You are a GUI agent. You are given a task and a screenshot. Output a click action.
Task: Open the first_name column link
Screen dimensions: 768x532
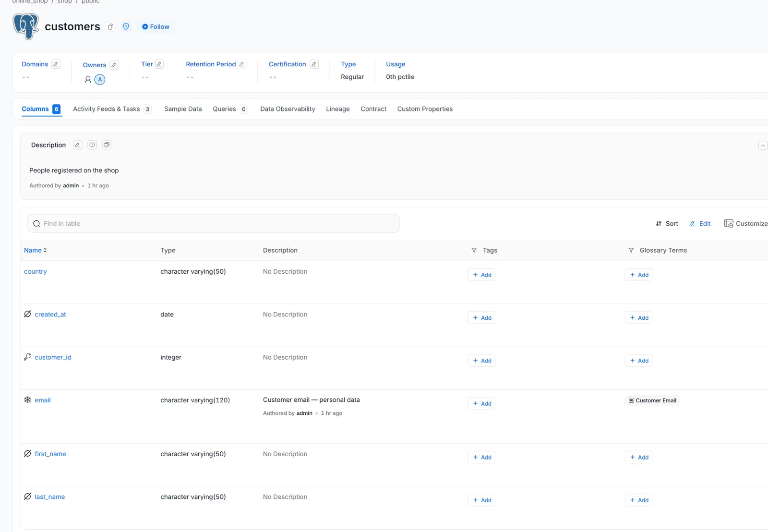pos(50,454)
